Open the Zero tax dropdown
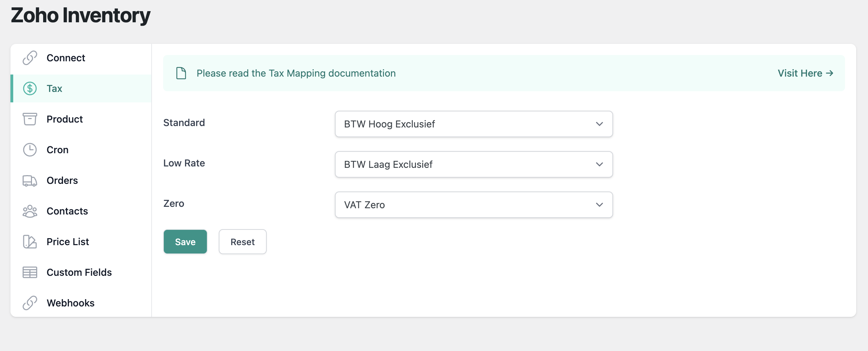 click(474, 205)
